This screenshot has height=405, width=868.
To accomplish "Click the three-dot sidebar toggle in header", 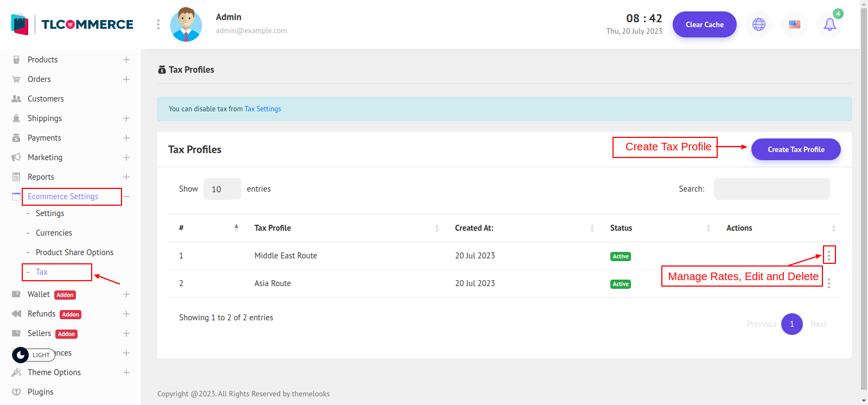I will (158, 24).
